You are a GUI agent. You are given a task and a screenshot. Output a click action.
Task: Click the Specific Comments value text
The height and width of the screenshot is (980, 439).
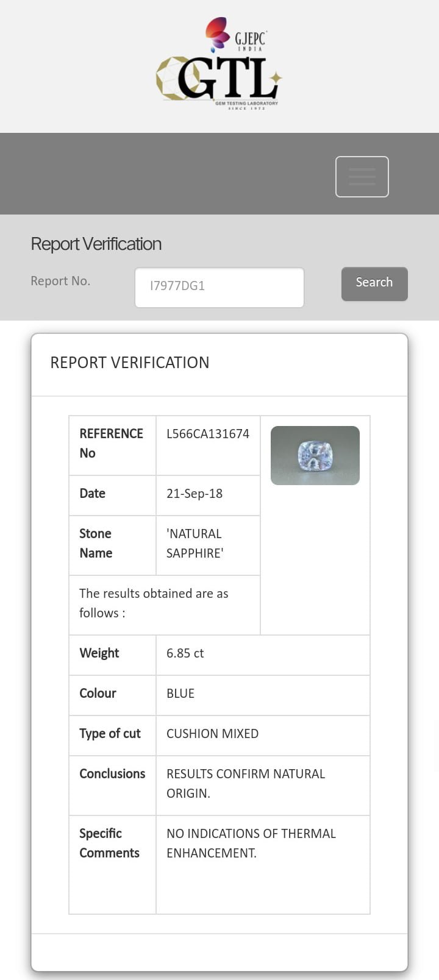point(251,843)
